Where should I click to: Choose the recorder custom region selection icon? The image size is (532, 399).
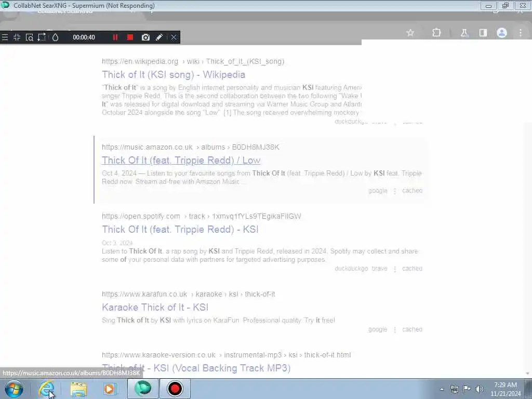(x=42, y=37)
